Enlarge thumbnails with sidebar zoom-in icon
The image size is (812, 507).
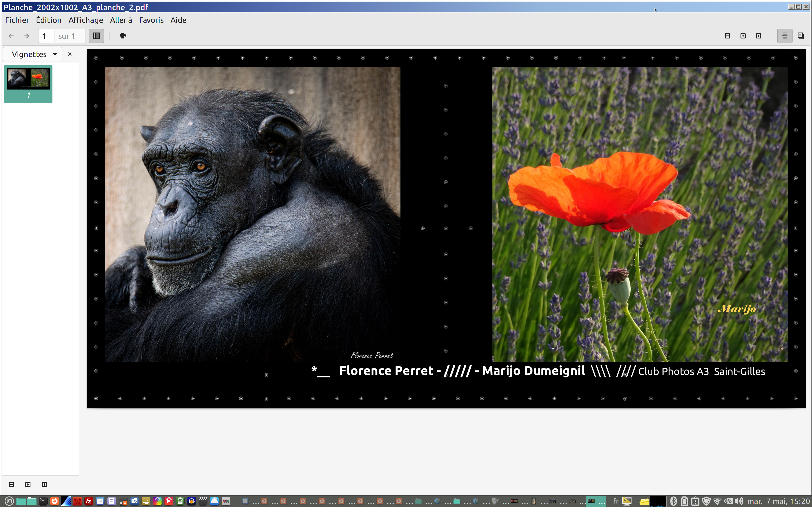[x=28, y=484]
